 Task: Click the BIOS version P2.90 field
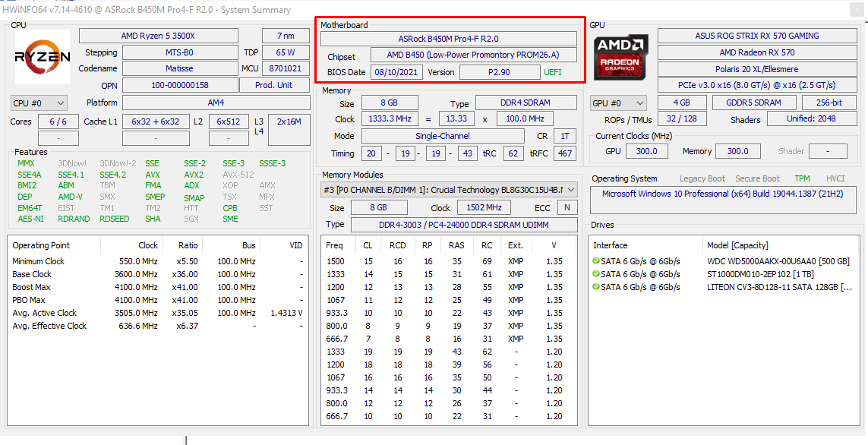(500, 72)
